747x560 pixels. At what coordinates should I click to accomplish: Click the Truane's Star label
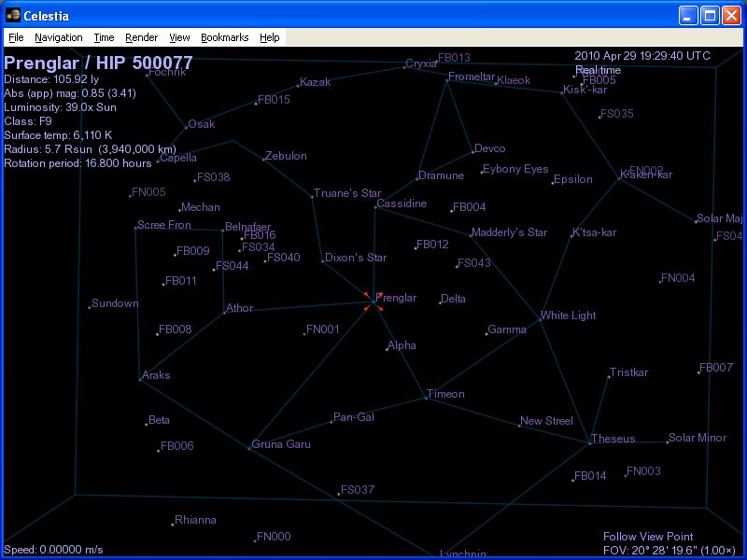pos(347,193)
